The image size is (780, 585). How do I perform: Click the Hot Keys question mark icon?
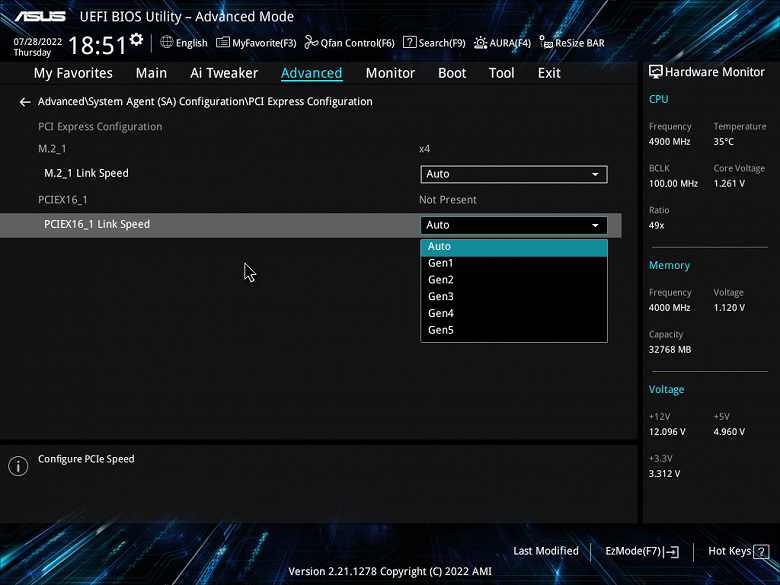[761, 552]
